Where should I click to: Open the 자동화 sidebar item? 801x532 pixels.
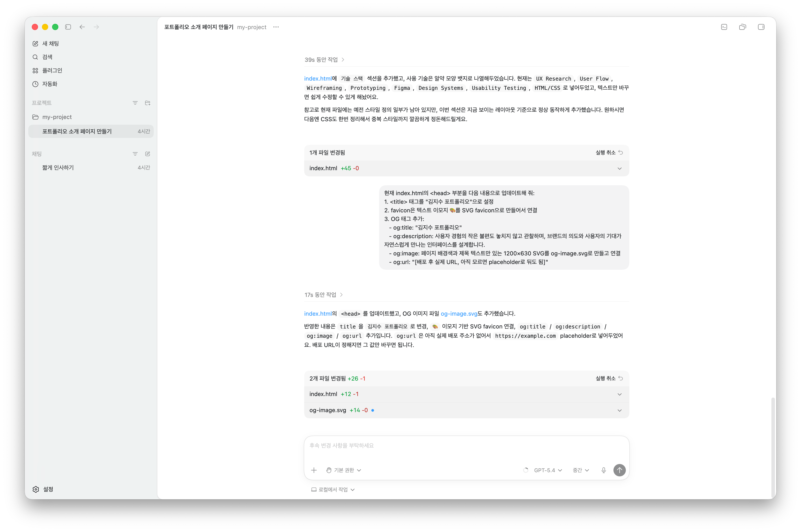49,84
